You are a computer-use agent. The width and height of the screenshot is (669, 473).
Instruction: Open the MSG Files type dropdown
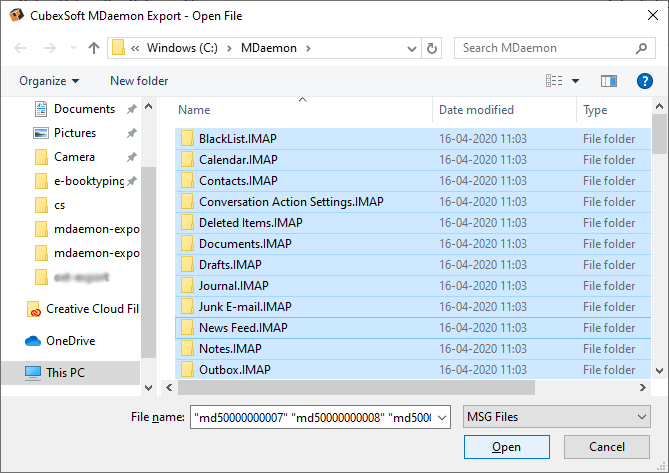556,417
